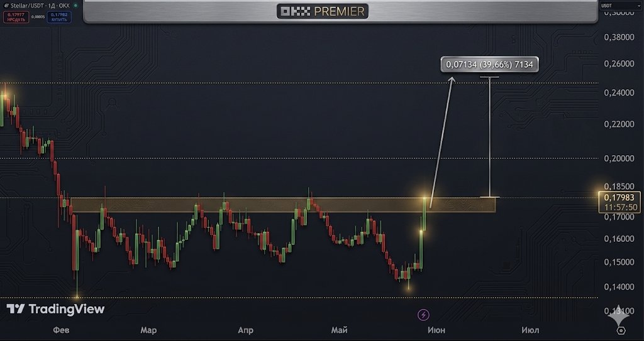This screenshot has height=341, width=644.
Task: Click the current price label 0,17983
Action: [x=619, y=197]
